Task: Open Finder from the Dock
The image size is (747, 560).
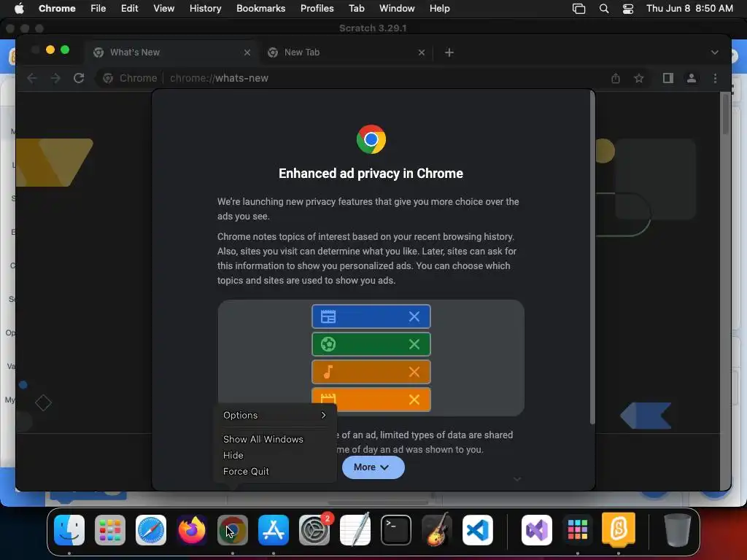Action: (x=69, y=529)
